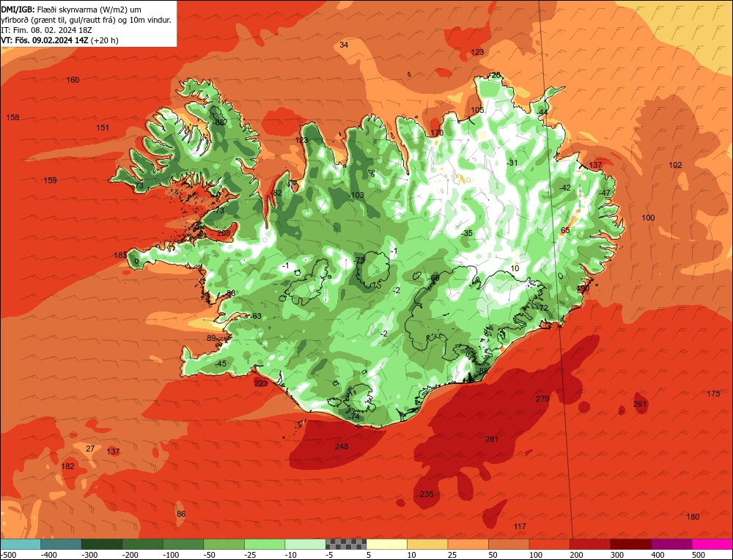Select the light green swatch between -25 and -10
This screenshot has height=560, width=733.
[x=265, y=544]
